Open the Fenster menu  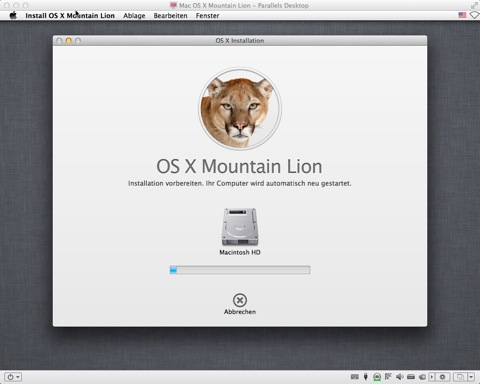click(x=207, y=16)
